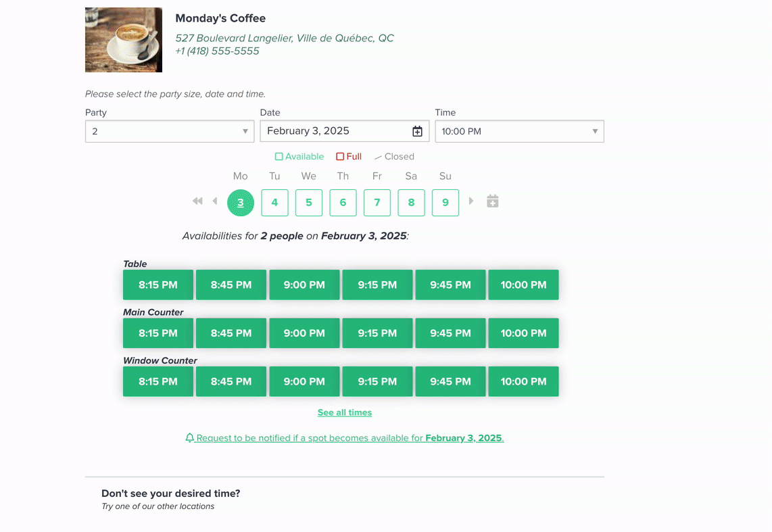The width and height of the screenshot is (772, 532).
Task: Select currently highlighted Monday the 3rd
Action: pyautogui.click(x=241, y=203)
